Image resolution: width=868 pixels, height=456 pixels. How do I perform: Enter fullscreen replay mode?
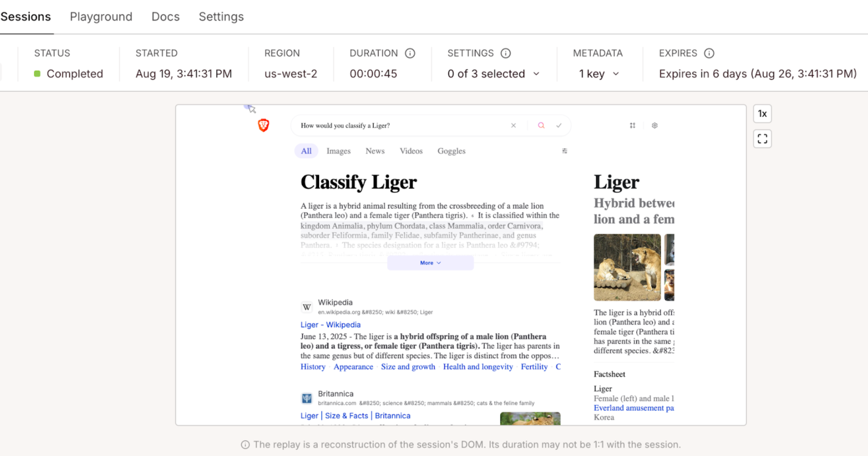click(x=762, y=139)
